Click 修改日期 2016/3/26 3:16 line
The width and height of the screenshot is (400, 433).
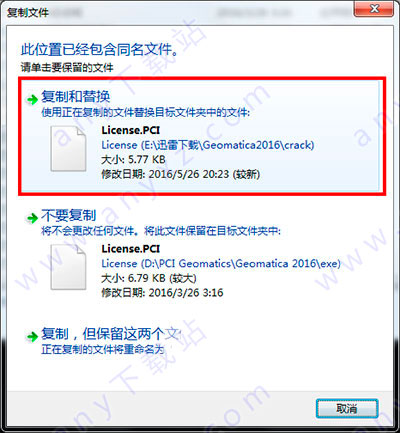click(x=162, y=293)
